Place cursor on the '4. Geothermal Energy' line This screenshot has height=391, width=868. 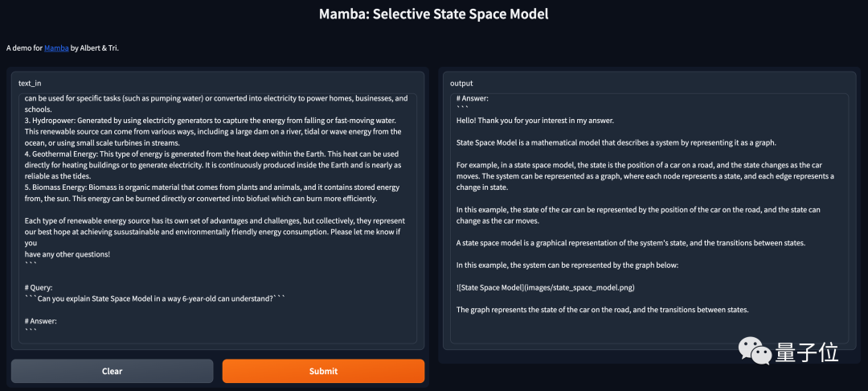click(x=212, y=154)
